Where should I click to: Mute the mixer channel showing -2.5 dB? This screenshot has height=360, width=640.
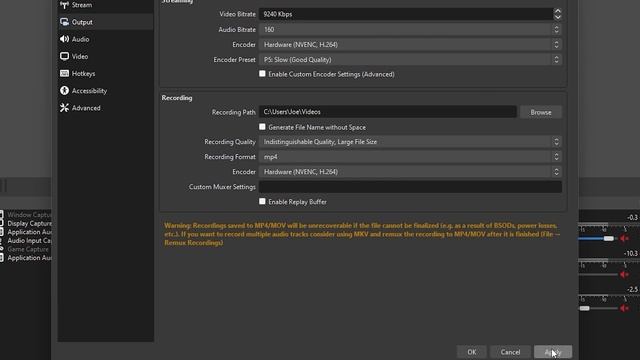(624, 308)
